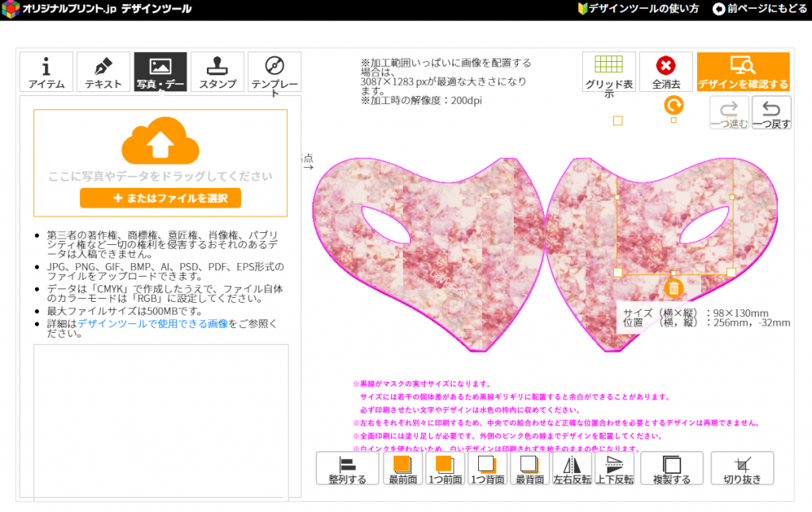Bring to front with 最前面
The width and height of the screenshot is (812, 512).
point(402,468)
